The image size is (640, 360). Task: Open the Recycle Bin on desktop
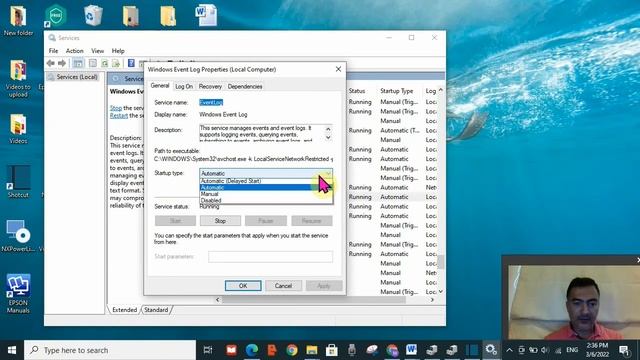(x=93, y=16)
